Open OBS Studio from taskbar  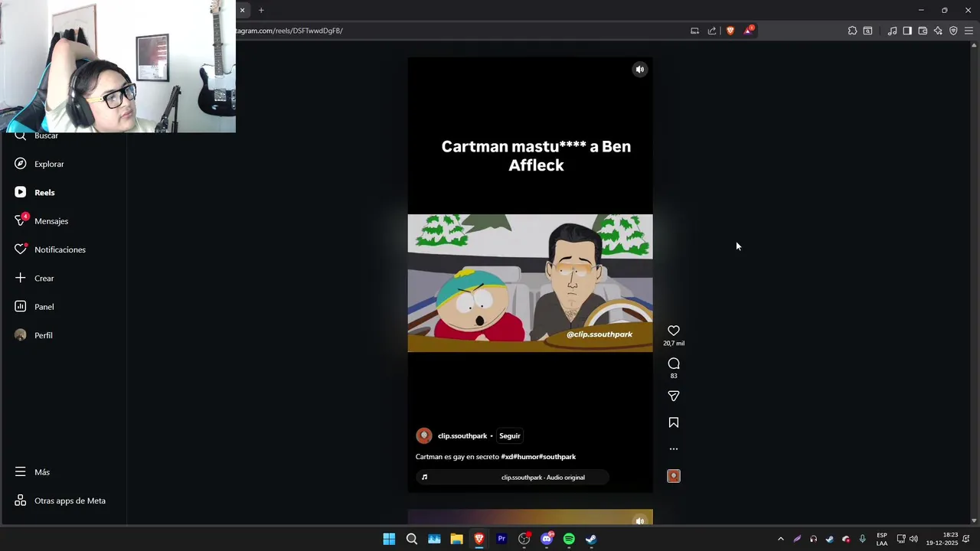[524, 539]
